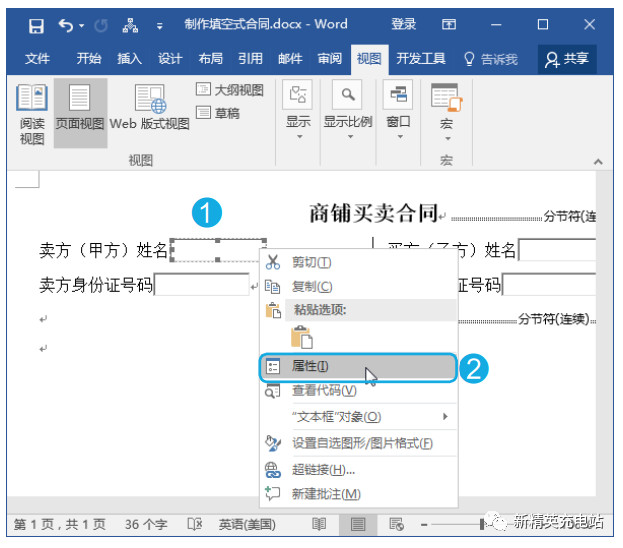Viewport: 623px width, 548px height.
Task: Switch to Web 版式视图
Action: pyautogui.click(x=149, y=107)
